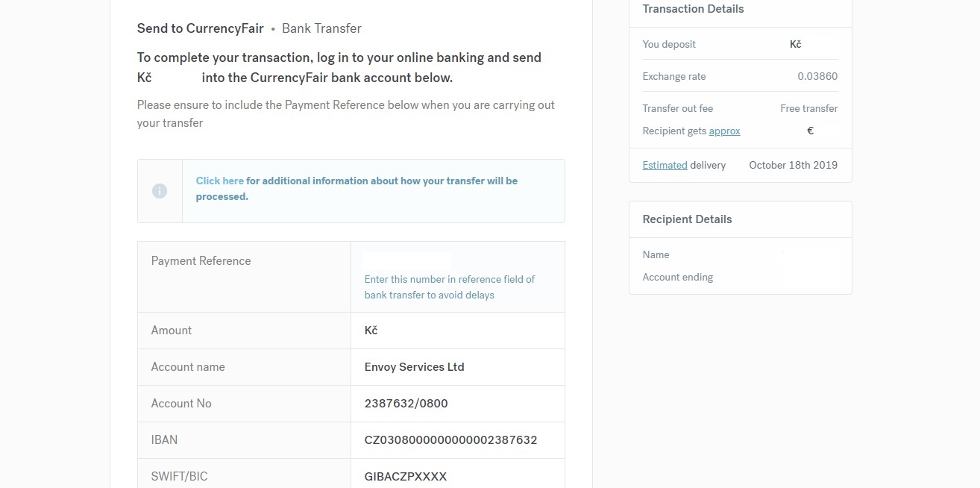Click the 'IBAN' row label
Image resolution: width=980 pixels, height=488 pixels.
pyautogui.click(x=164, y=439)
